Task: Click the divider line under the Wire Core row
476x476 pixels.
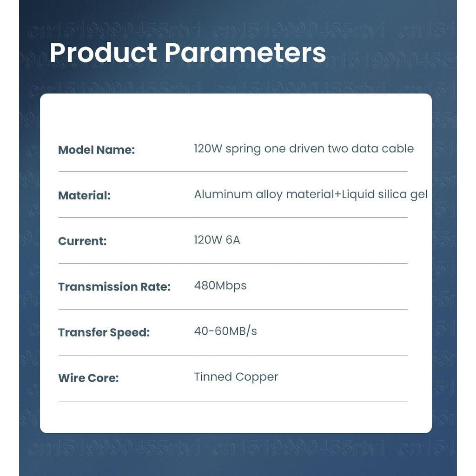Action: (233, 402)
